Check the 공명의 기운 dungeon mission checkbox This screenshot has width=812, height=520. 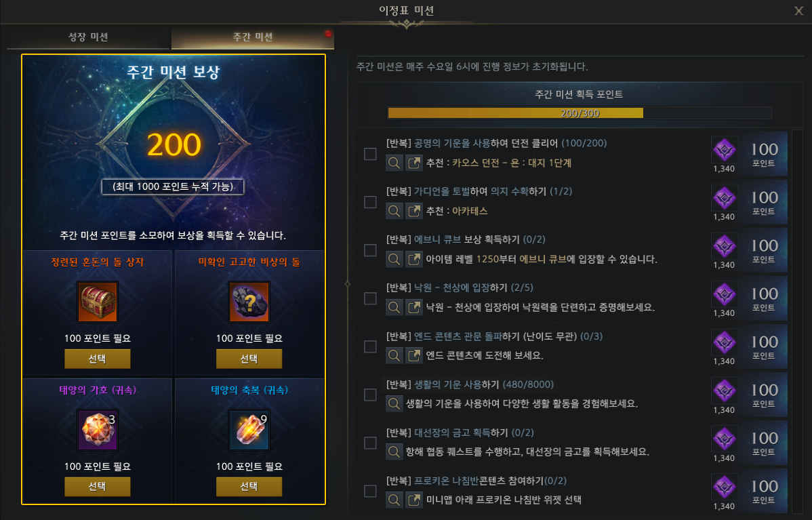point(370,154)
